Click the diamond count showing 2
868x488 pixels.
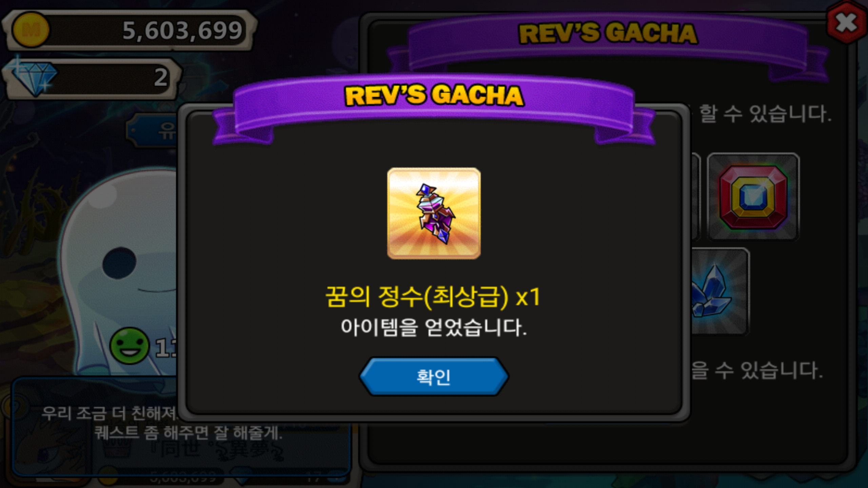tap(161, 77)
